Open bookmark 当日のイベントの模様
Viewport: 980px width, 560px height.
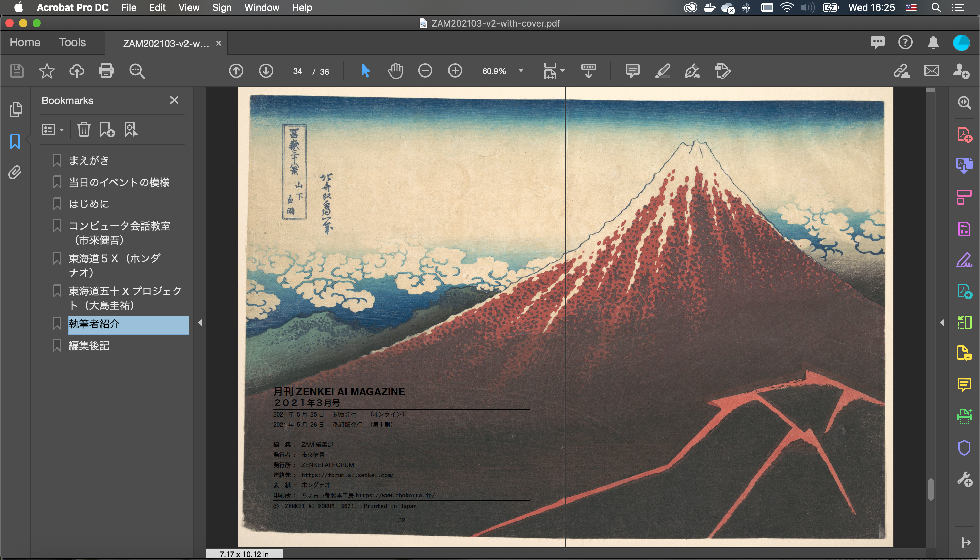coord(119,182)
